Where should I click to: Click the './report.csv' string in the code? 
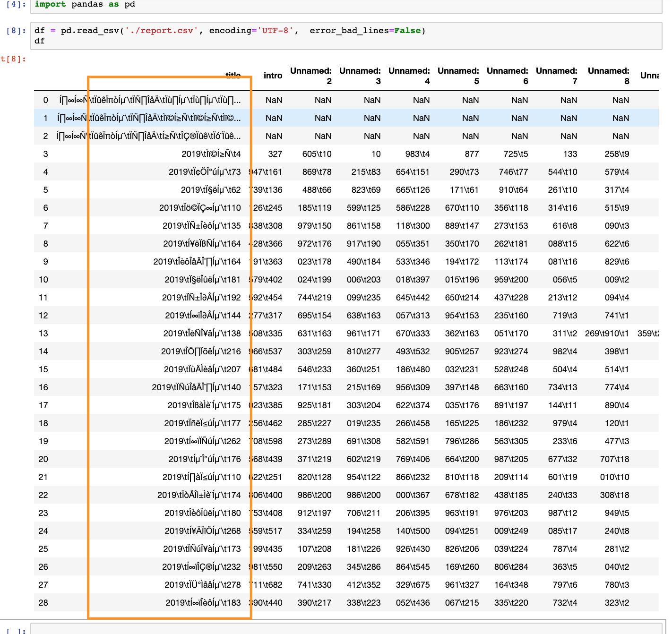162,31
